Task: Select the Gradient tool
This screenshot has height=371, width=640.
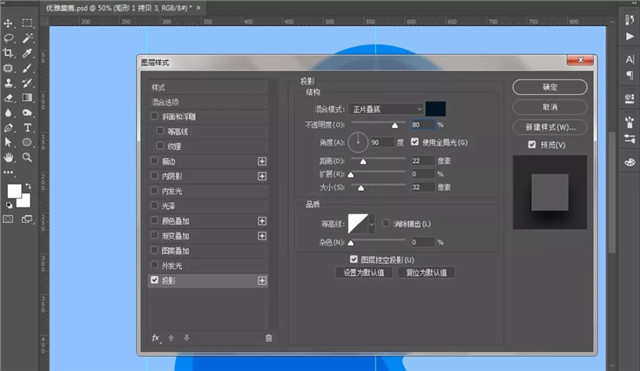Action: pos(27,98)
